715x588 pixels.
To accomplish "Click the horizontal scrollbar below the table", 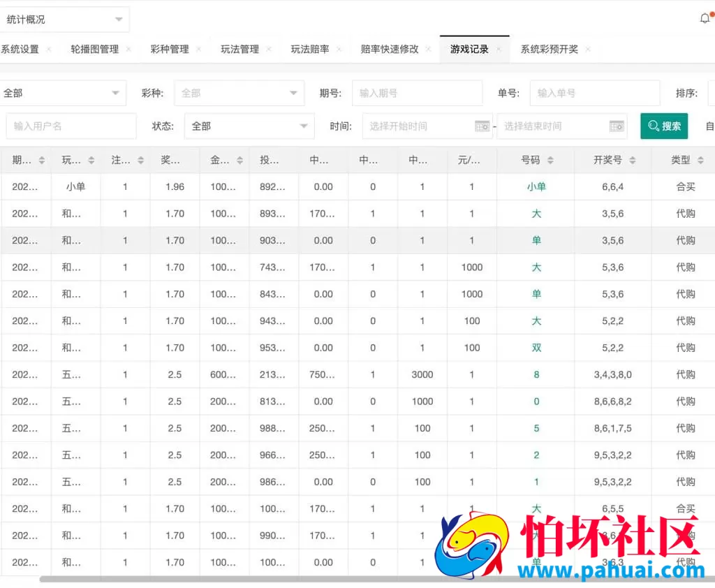I will pos(279,578).
